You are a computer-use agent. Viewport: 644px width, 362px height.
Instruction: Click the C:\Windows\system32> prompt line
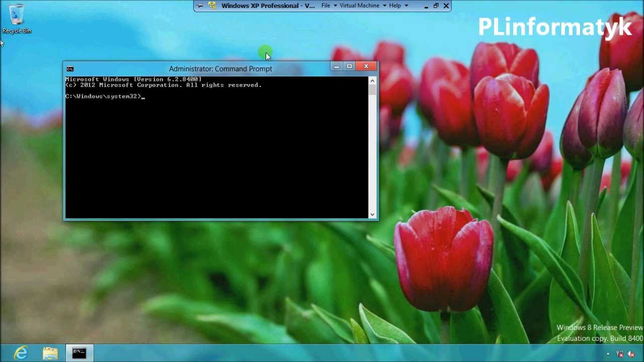(105, 96)
